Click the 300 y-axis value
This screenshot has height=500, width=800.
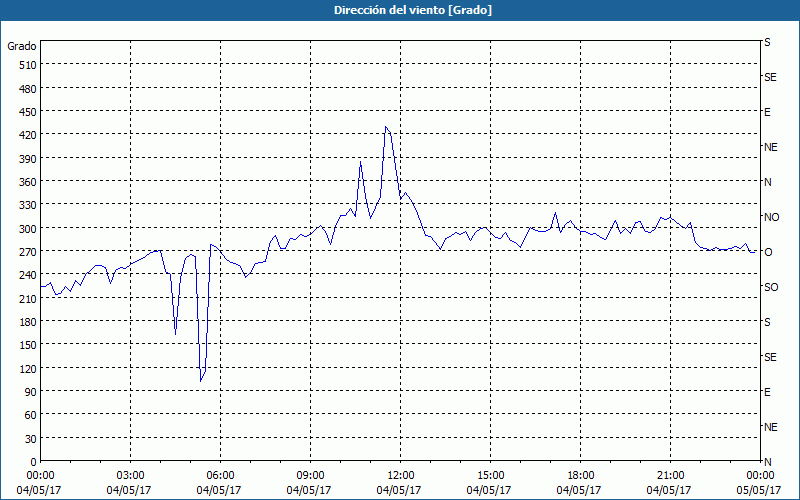click(28, 229)
